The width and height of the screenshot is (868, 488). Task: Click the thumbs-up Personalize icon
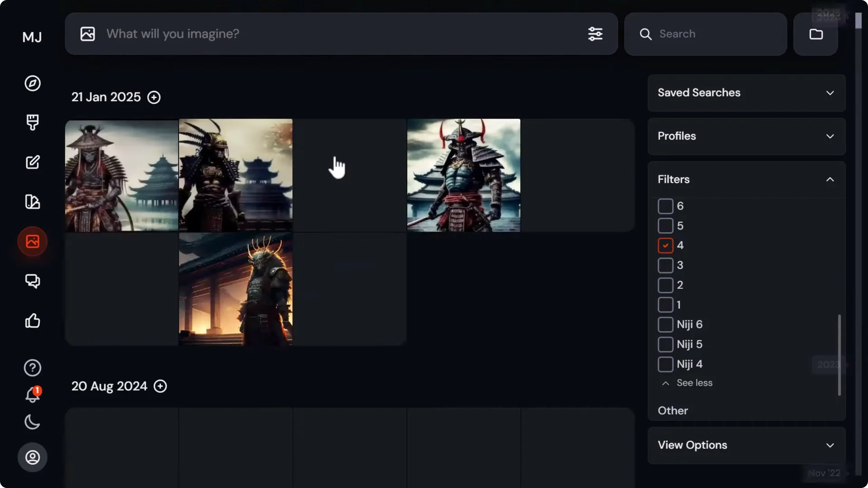point(32,321)
